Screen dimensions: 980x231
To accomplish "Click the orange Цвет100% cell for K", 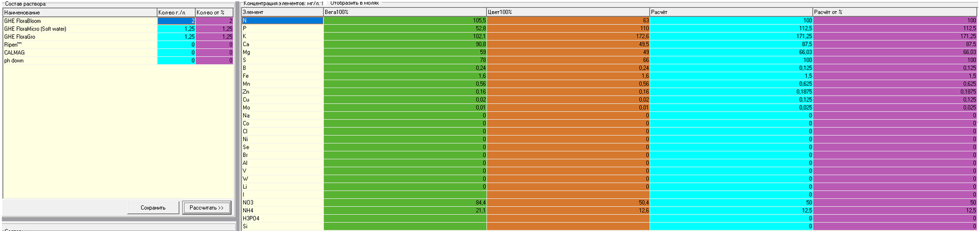I will (x=568, y=36).
